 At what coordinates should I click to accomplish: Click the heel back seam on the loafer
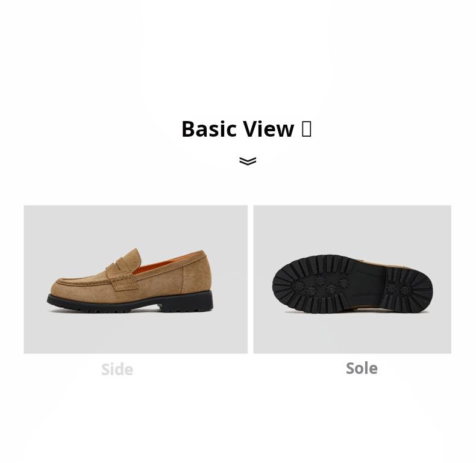tap(183, 280)
